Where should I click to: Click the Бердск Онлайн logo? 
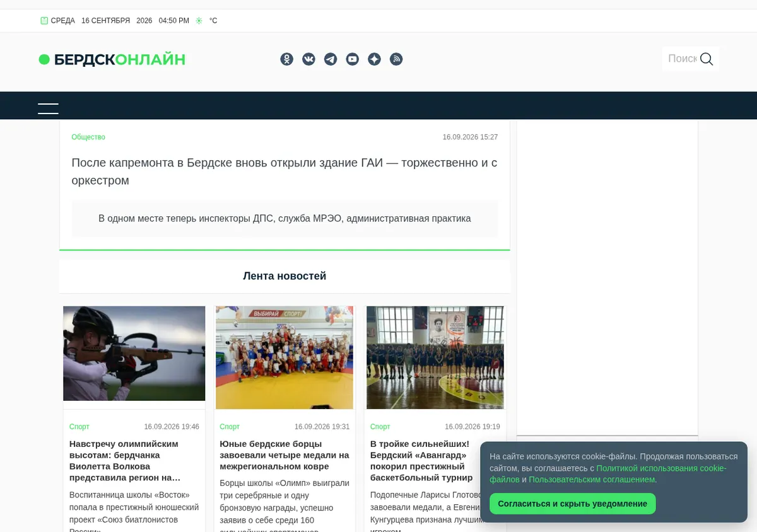(x=112, y=59)
